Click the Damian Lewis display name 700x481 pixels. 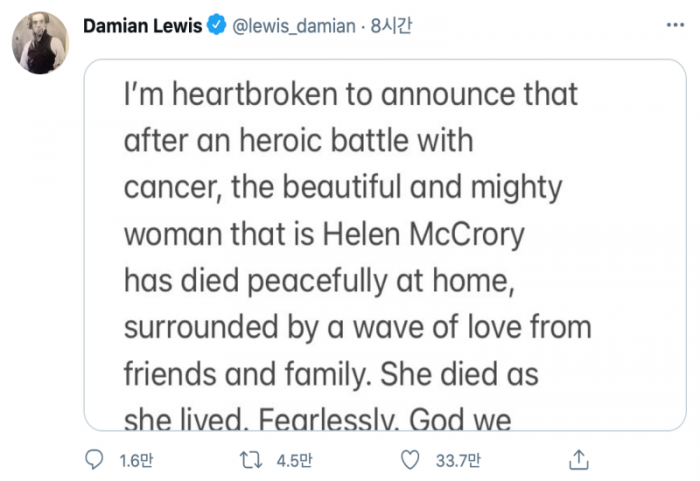pos(143,26)
